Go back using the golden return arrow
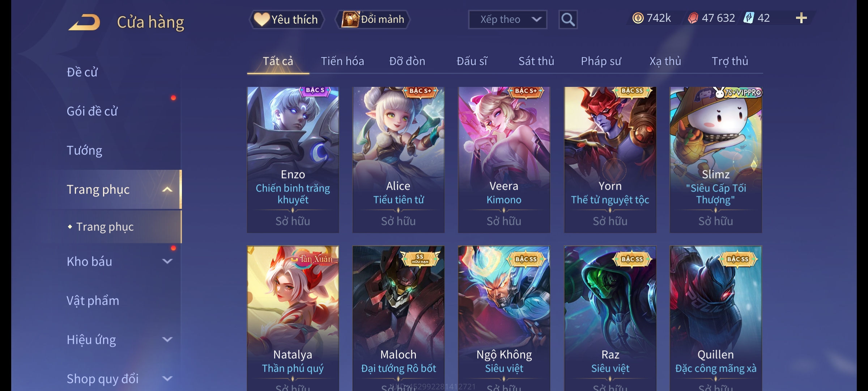Viewport: 868px width, 391px height. click(84, 22)
